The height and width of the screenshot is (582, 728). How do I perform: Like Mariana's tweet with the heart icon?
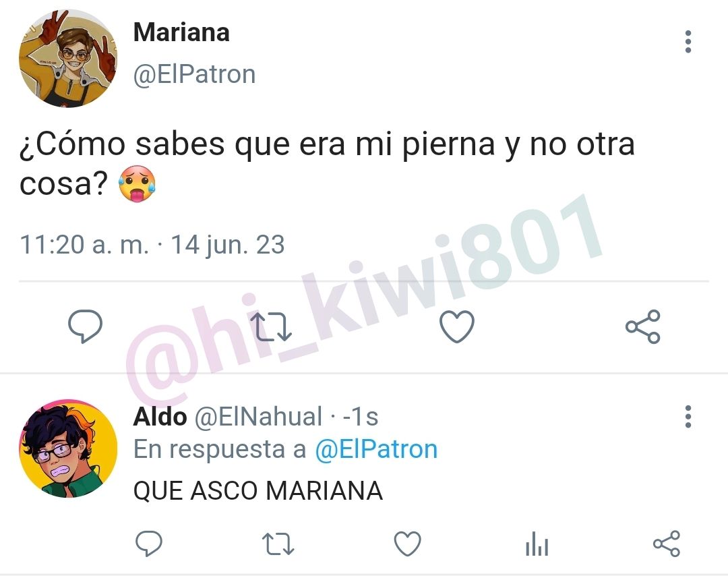click(457, 326)
